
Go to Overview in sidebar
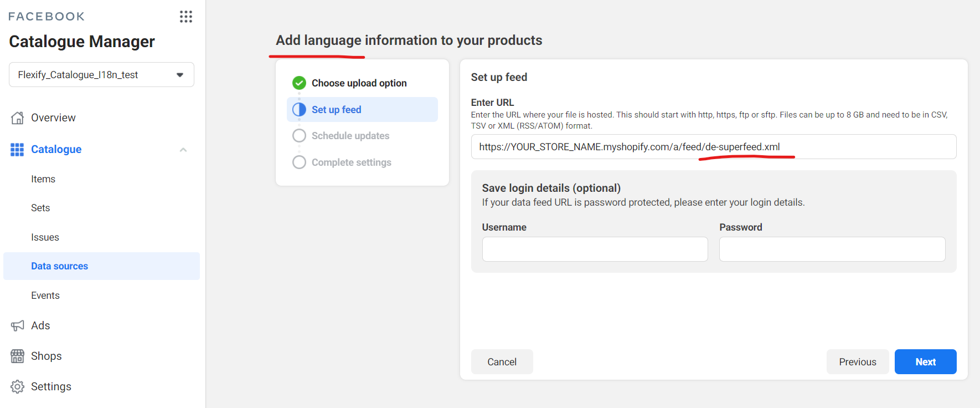[53, 118]
